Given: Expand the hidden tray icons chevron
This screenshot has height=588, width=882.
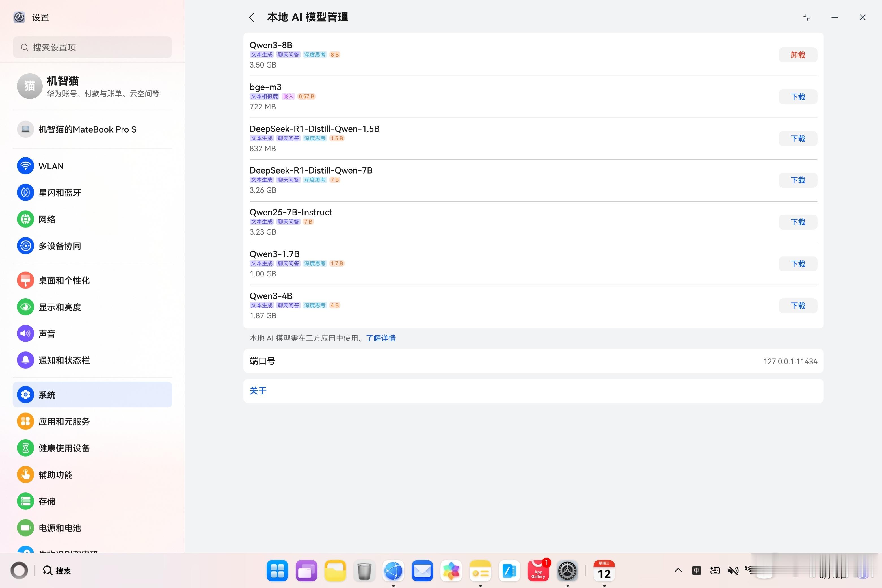Looking at the screenshot, I should point(678,570).
